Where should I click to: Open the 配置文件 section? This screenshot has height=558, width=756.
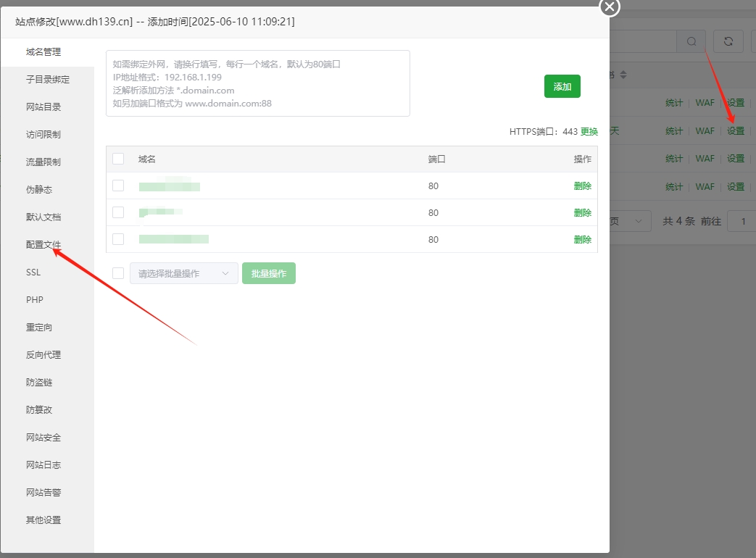tap(43, 244)
